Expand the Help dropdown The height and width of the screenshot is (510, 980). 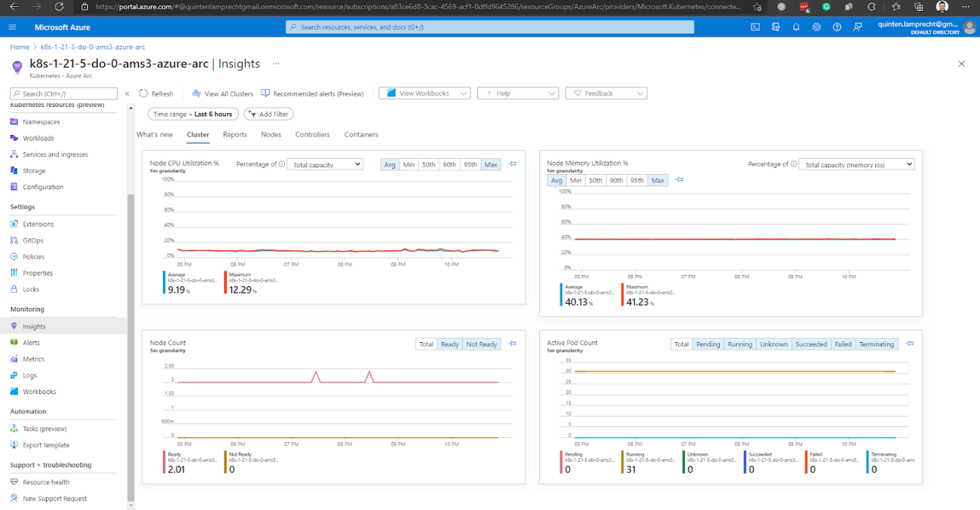(518, 93)
